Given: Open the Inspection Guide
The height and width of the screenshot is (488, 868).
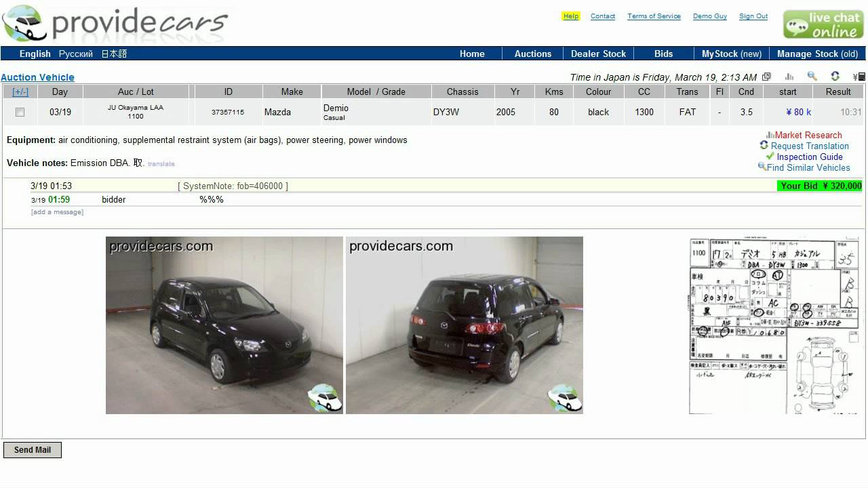Looking at the screenshot, I should (810, 157).
